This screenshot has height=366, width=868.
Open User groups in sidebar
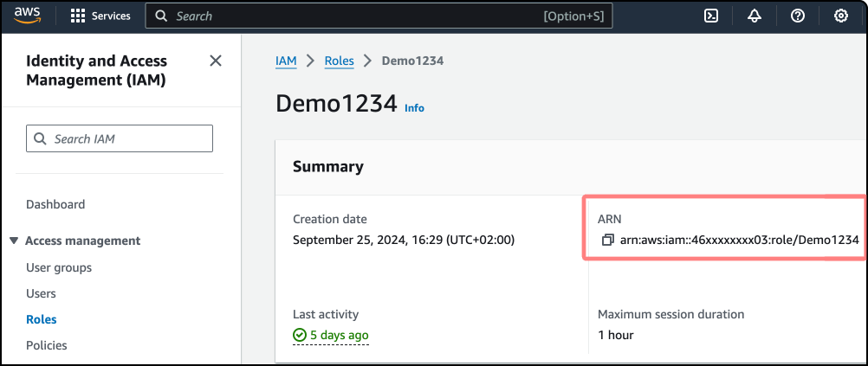point(59,267)
